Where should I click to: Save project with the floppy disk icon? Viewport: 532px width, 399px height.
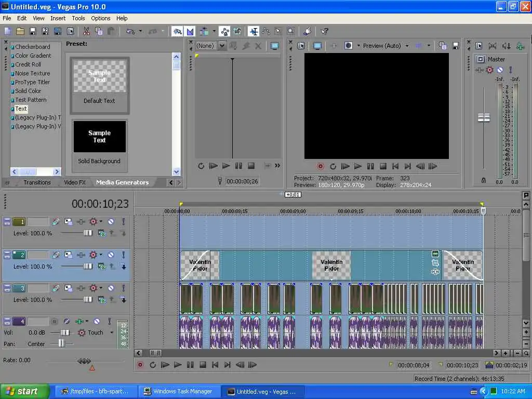pos(33,32)
